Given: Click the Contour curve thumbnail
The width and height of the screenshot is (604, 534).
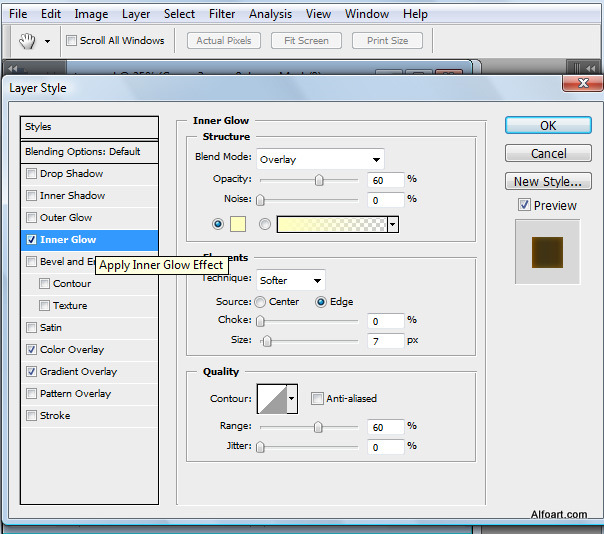Looking at the screenshot, I should 271,399.
